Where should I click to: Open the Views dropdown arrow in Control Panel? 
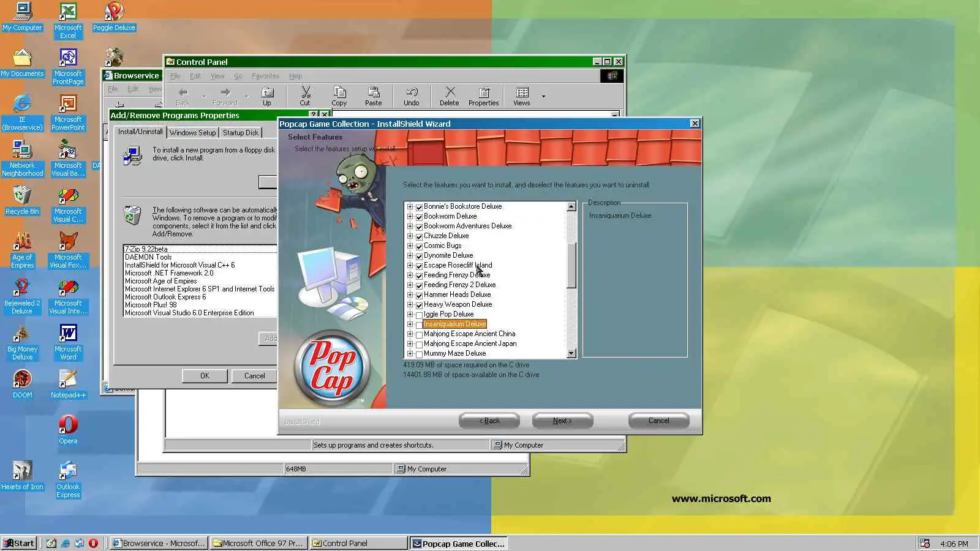pos(543,96)
